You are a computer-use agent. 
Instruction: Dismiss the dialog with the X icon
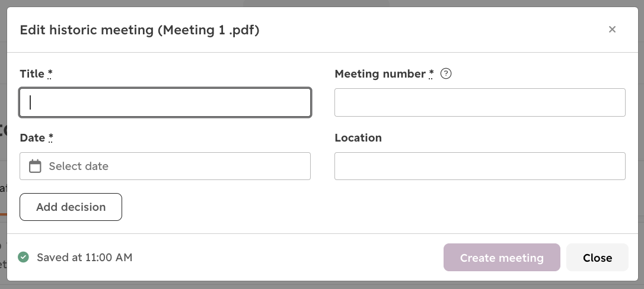point(612,30)
